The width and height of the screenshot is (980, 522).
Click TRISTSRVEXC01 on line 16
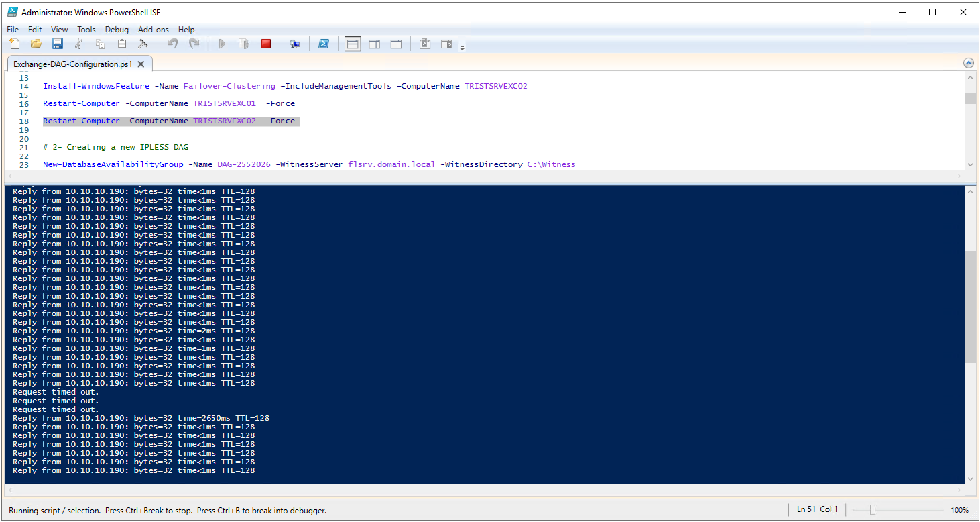click(225, 103)
